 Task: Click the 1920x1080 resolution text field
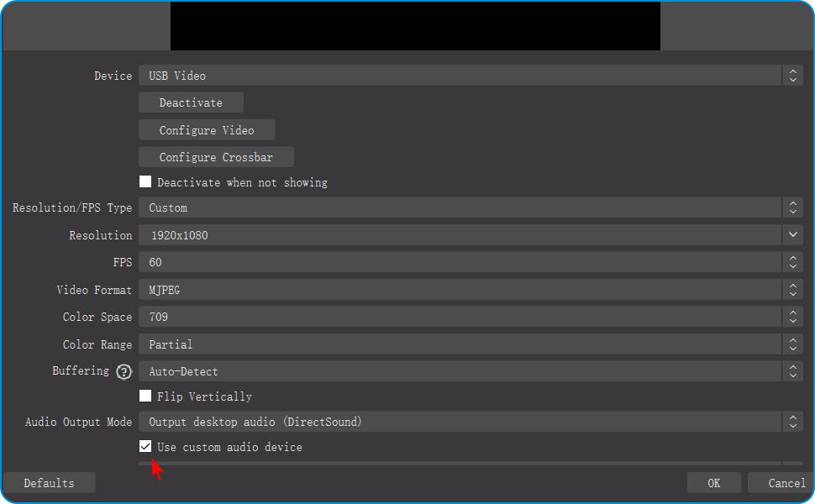[x=460, y=235]
